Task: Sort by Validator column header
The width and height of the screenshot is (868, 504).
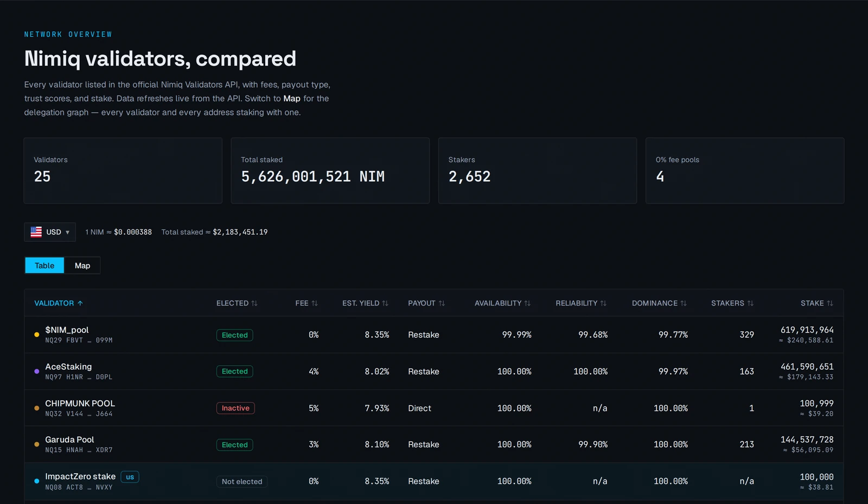Action: pos(59,303)
